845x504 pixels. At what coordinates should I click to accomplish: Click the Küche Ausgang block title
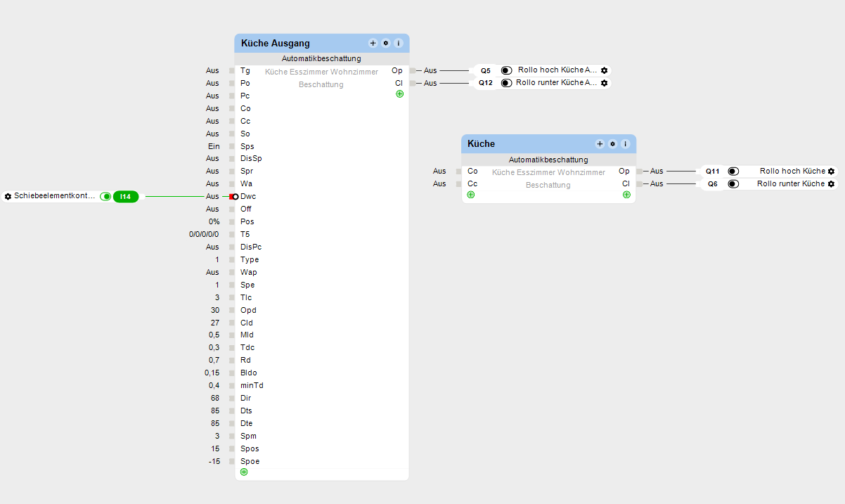(276, 44)
